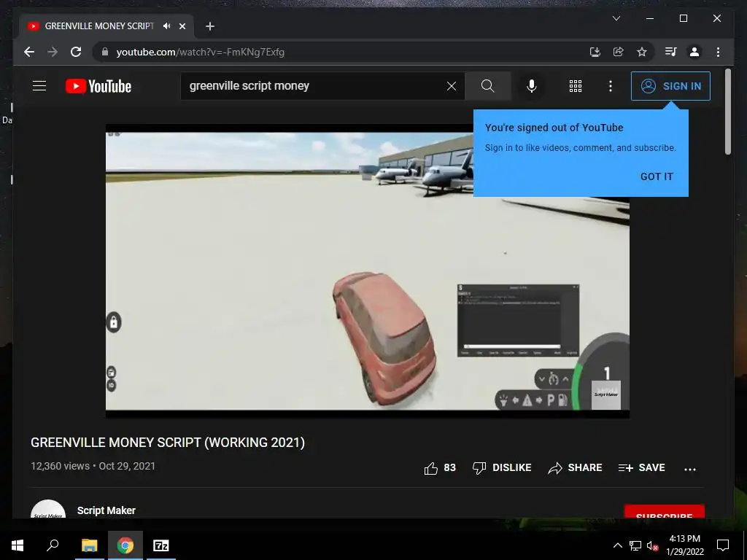The width and height of the screenshot is (747, 560).
Task: Dismiss popup with GOT IT
Action: click(657, 176)
